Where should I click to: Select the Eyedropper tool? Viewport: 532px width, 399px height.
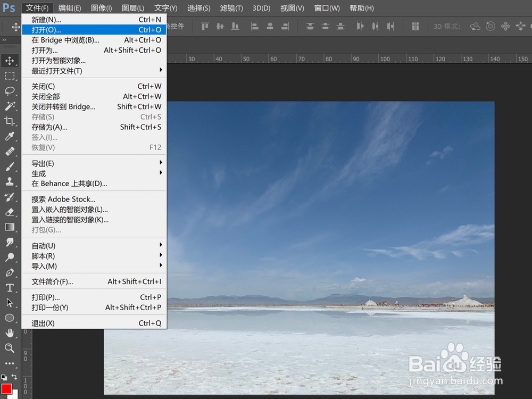10,136
